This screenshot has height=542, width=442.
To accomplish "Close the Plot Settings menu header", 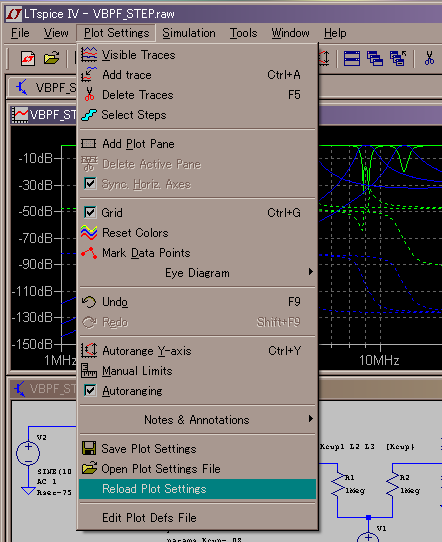I will (x=116, y=33).
